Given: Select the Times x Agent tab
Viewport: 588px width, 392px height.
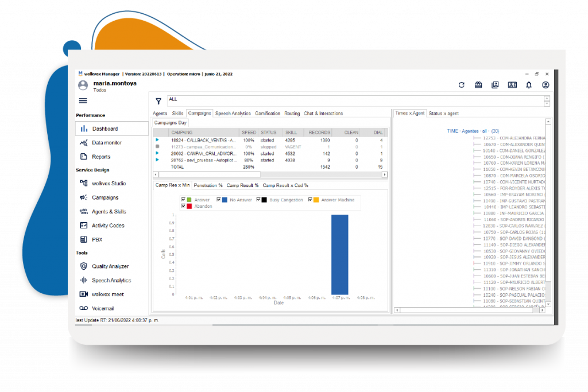Looking at the screenshot, I should [410, 113].
